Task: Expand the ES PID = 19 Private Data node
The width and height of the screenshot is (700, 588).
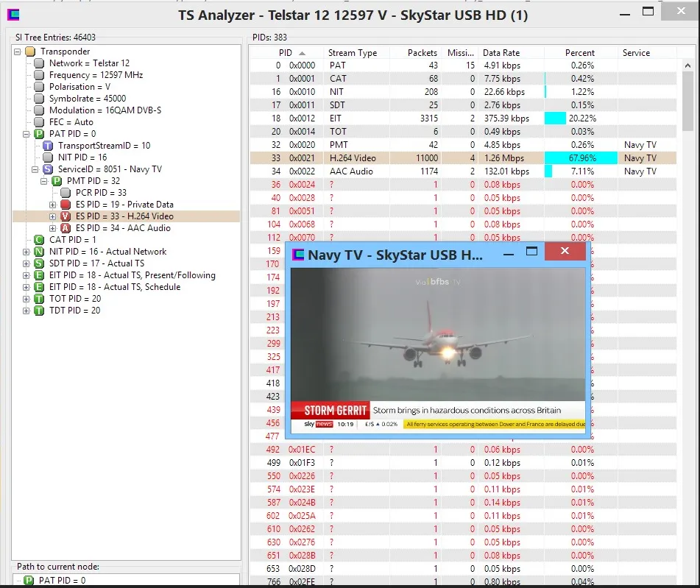Action: coord(53,205)
